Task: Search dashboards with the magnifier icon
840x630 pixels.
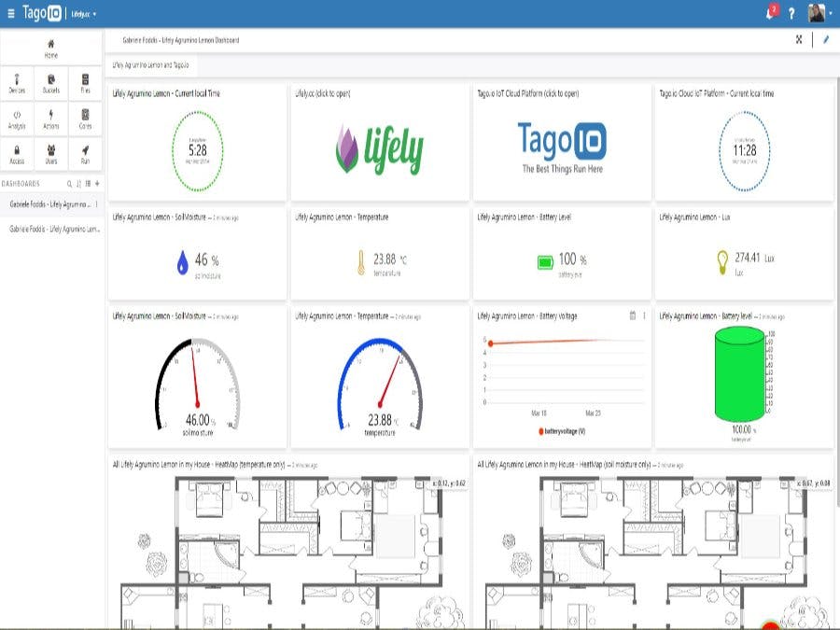Action: pos(69,184)
